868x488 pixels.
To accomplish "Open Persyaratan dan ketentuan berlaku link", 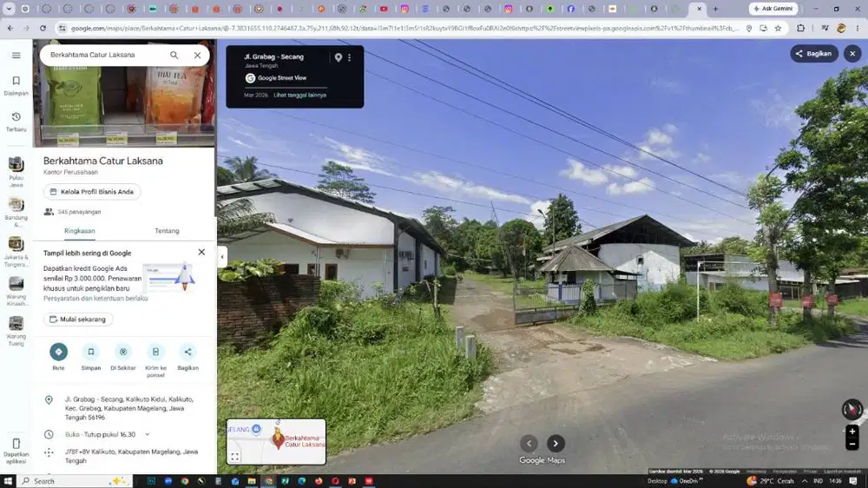I will click(x=95, y=298).
